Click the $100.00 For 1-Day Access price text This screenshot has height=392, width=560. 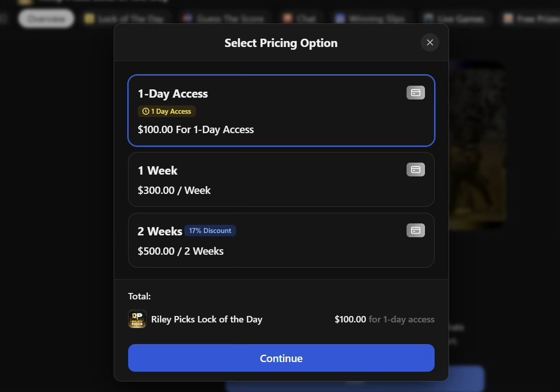[196, 129]
